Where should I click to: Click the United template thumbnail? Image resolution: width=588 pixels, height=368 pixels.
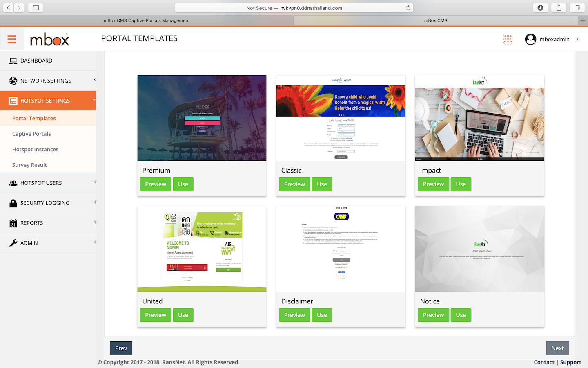[202, 249]
